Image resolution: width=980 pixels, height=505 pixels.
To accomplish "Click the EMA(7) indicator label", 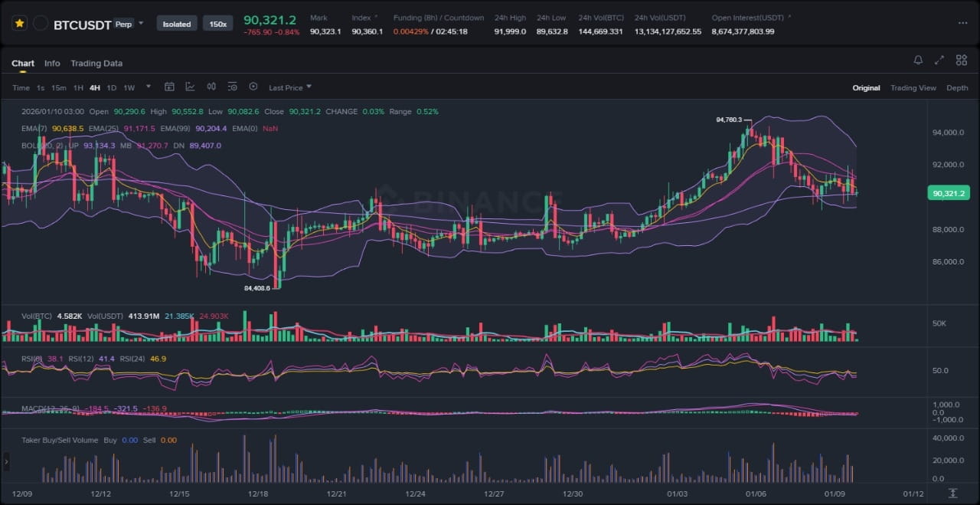I will pos(34,128).
